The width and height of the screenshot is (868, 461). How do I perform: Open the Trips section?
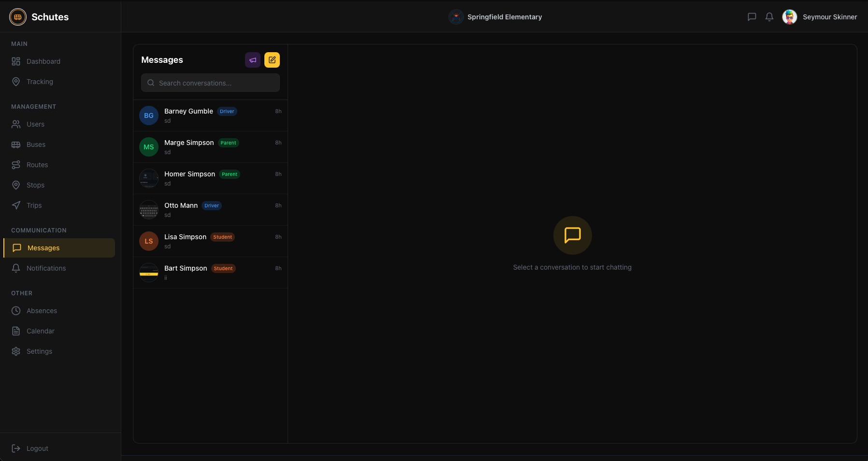coord(34,205)
